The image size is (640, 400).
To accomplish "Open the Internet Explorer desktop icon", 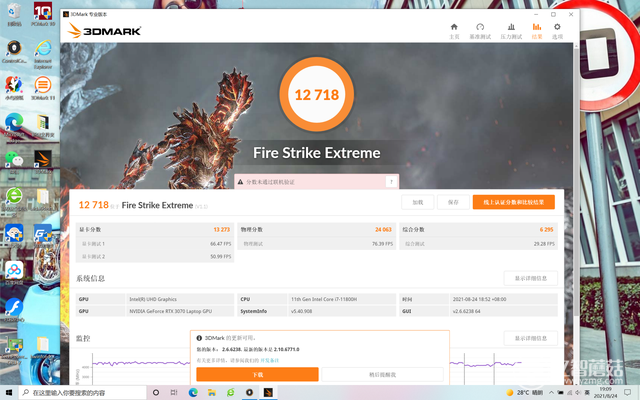I will (x=43, y=54).
